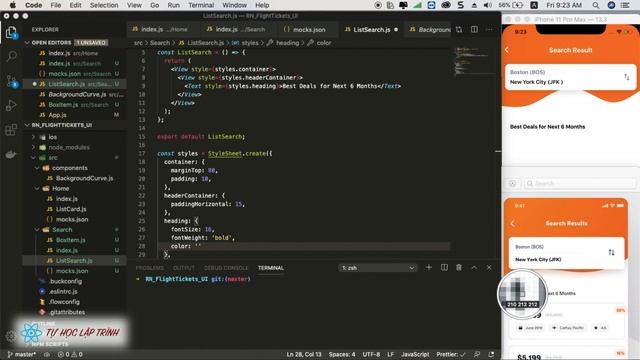Expand the node_modules folder
Viewport: 640px width, 360px height.
pyautogui.click(x=69, y=147)
